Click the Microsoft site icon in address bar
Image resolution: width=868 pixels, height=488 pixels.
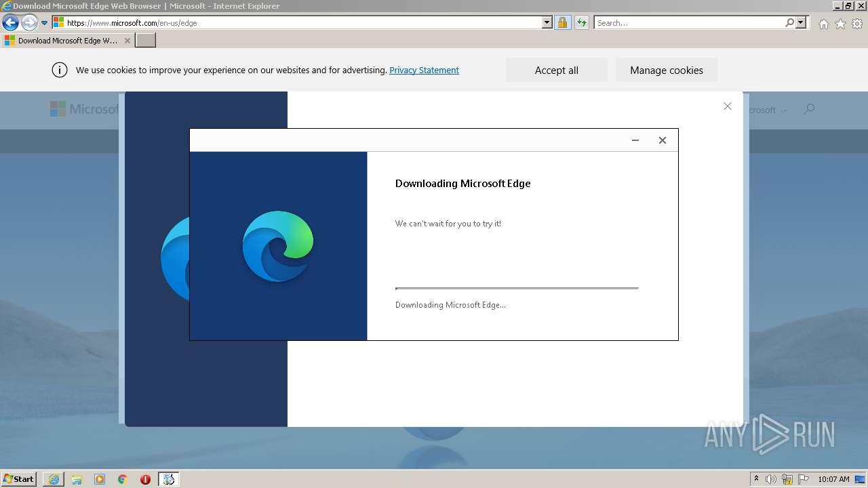[58, 22]
